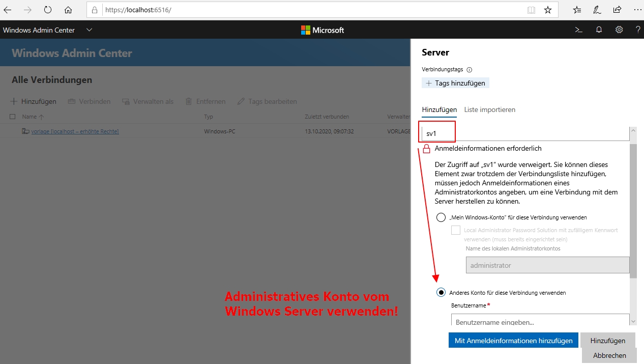Click the side panel scrollbar thumb

(633, 211)
